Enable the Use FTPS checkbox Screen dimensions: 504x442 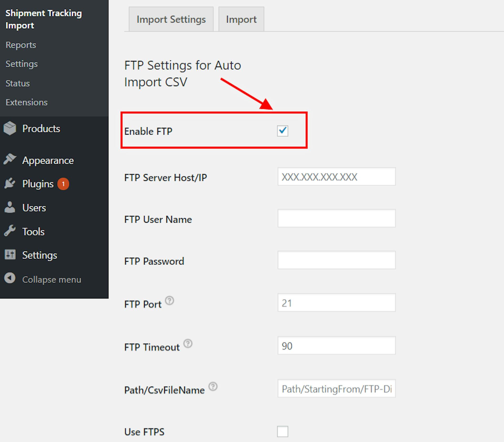[x=282, y=432]
